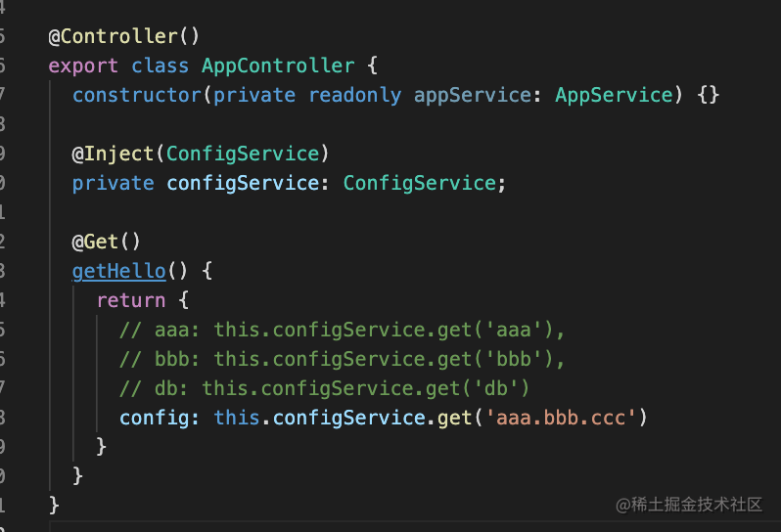Click the readonly modifier in constructor
Viewport: 781px width, 532px height.
coord(354,95)
